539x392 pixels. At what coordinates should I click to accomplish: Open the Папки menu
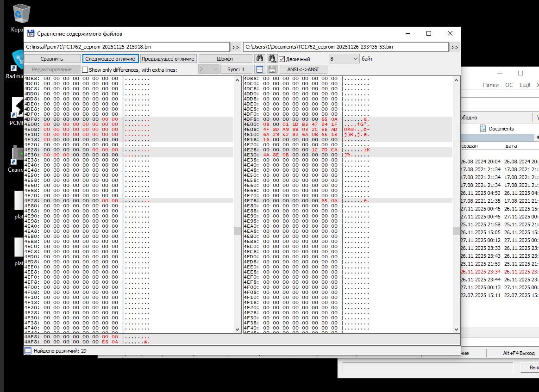[x=490, y=85]
